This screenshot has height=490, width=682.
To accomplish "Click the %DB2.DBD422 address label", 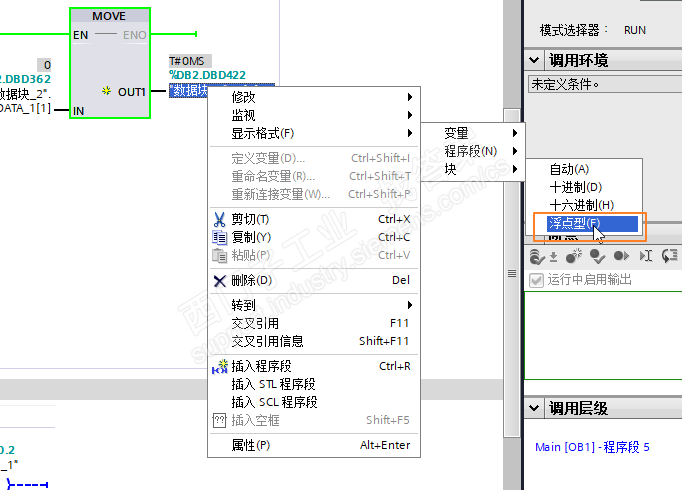I will (x=207, y=75).
